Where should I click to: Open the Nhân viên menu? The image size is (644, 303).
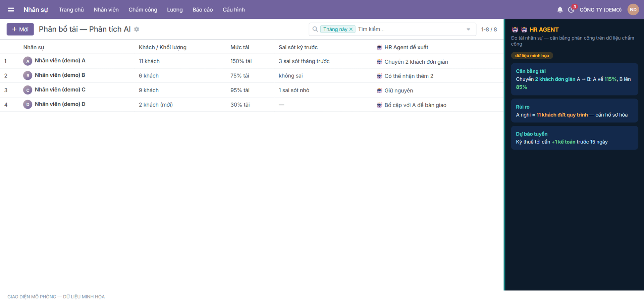(106, 10)
